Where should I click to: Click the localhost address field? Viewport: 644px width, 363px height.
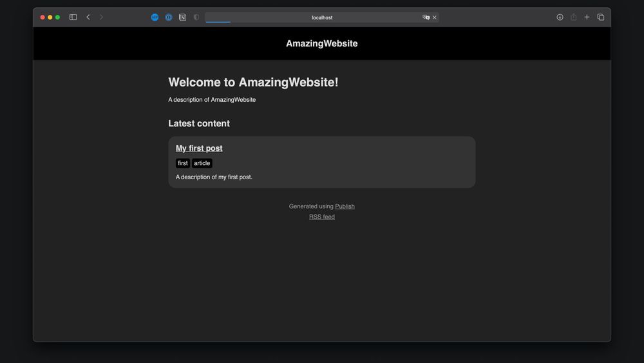(x=322, y=17)
